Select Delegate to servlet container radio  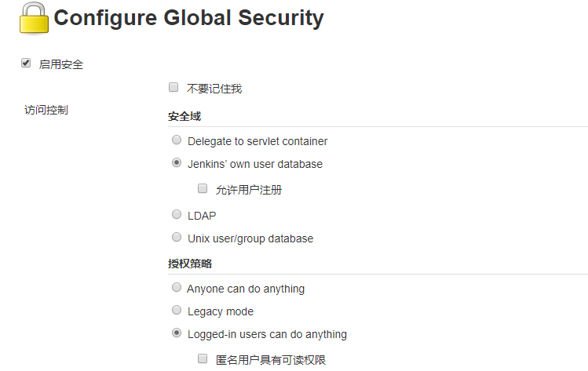177,140
